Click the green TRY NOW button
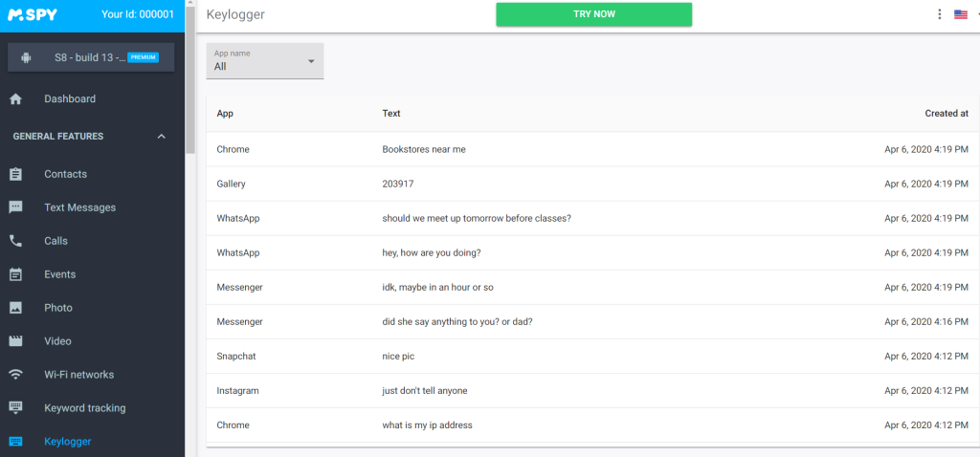Screen dimensions: 980x457 click(593, 14)
